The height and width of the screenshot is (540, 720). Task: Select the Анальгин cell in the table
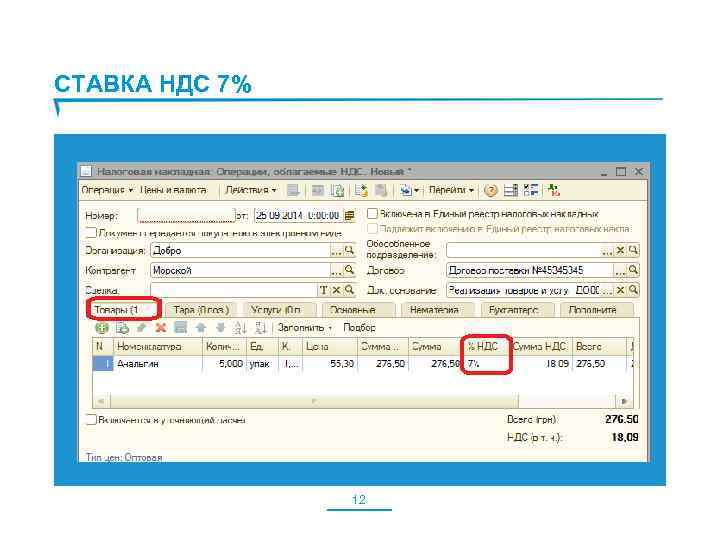click(x=158, y=364)
